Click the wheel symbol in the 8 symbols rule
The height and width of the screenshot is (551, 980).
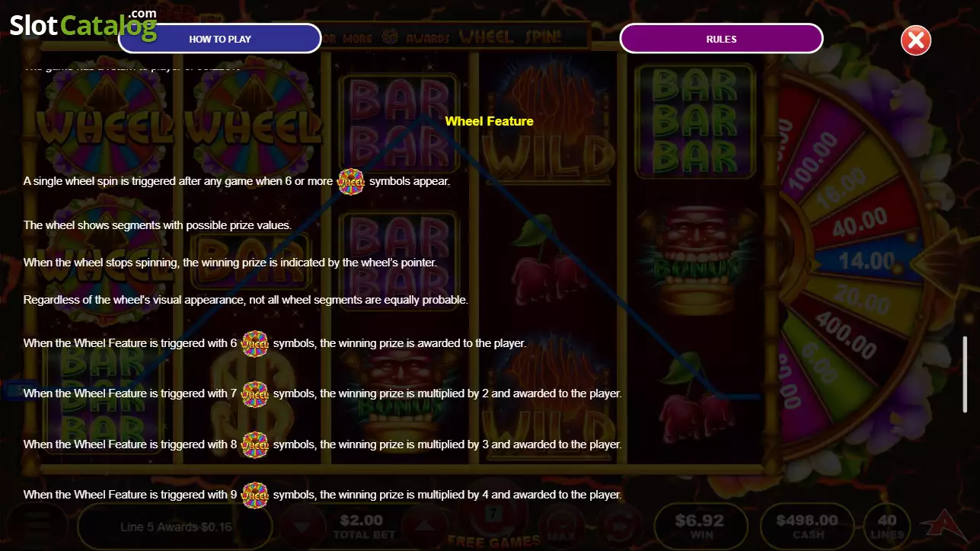point(255,444)
